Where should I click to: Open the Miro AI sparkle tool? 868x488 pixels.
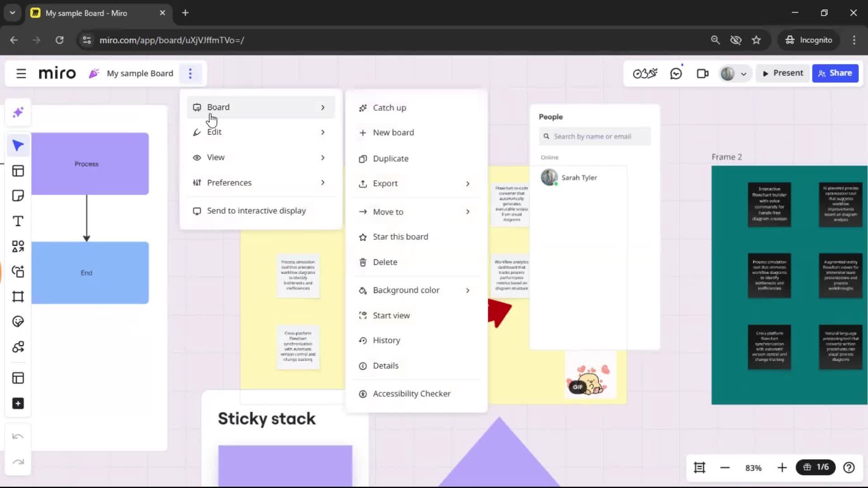[18, 113]
